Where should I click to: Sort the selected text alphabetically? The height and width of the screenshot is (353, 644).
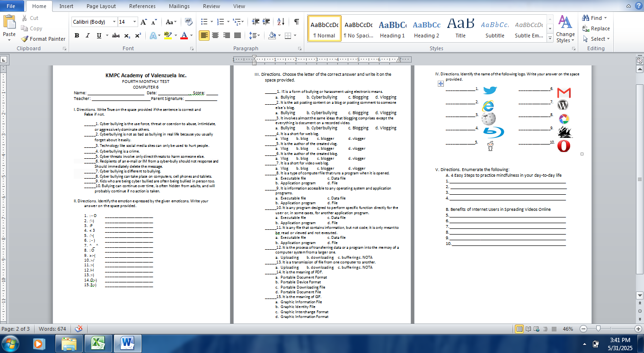point(281,22)
